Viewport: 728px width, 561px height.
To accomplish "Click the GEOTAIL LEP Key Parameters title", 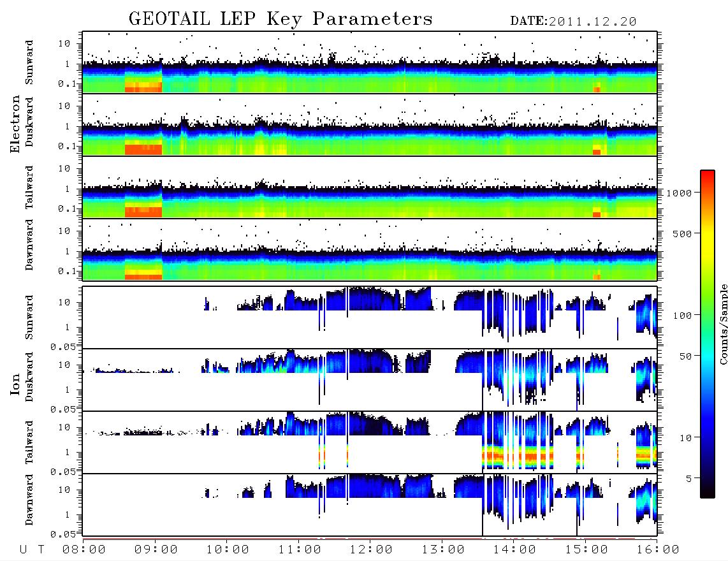I will 280,19.
